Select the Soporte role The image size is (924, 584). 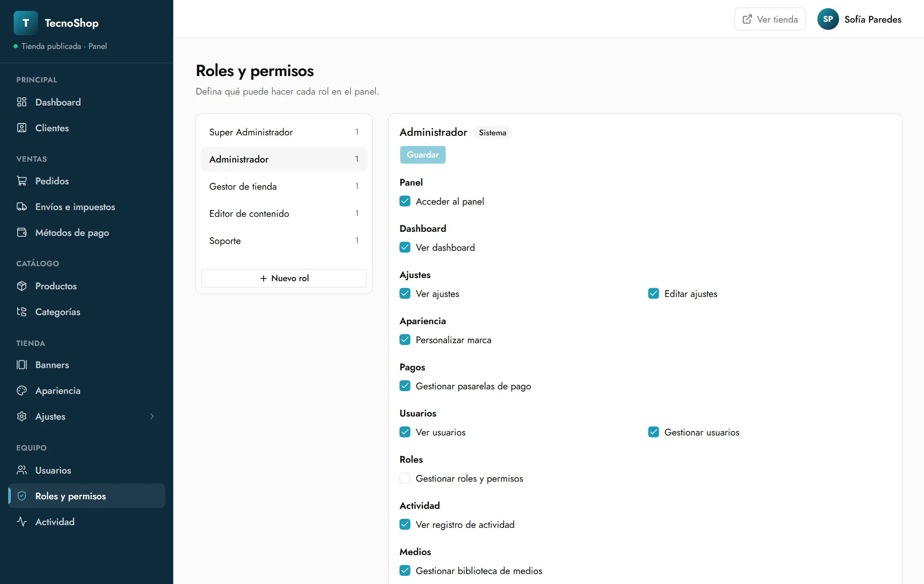click(284, 240)
